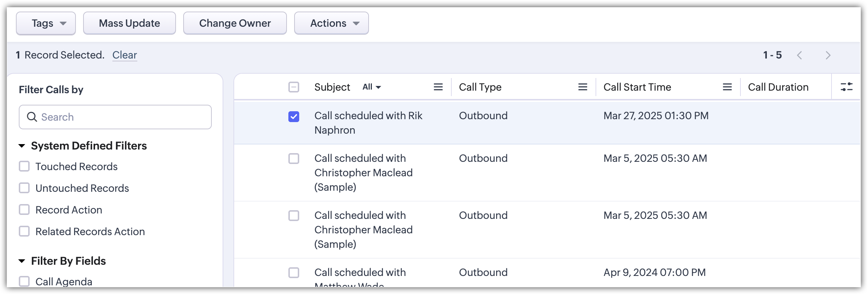
Task: Open the Call Start Time column menu icon
Action: point(727,87)
